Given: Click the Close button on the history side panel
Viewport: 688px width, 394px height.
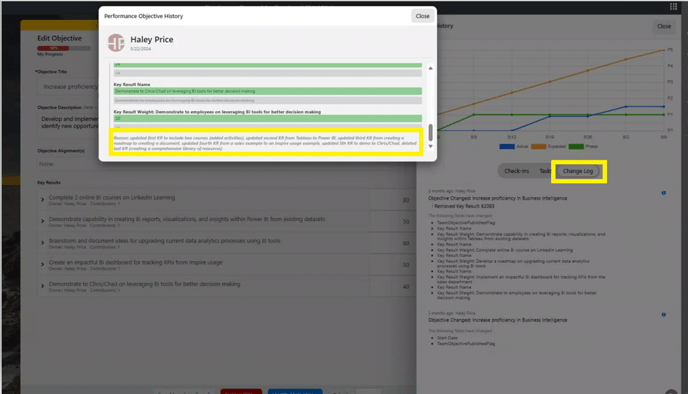Looking at the screenshot, I should pyautogui.click(x=664, y=26).
